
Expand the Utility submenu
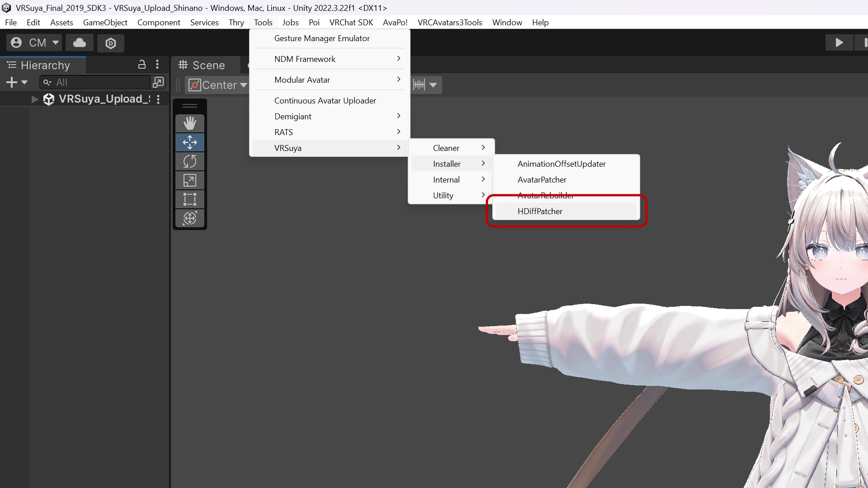[451, 196]
